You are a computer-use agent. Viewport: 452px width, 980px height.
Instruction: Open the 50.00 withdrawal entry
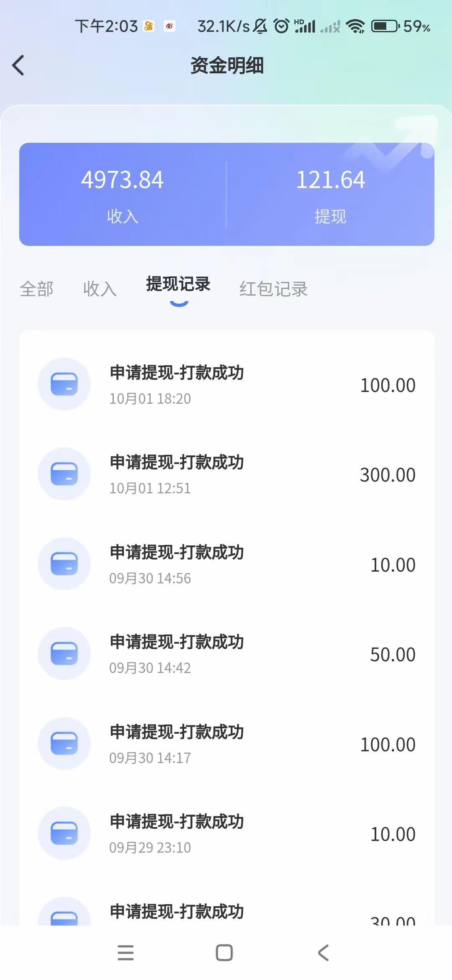pos(226,654)
